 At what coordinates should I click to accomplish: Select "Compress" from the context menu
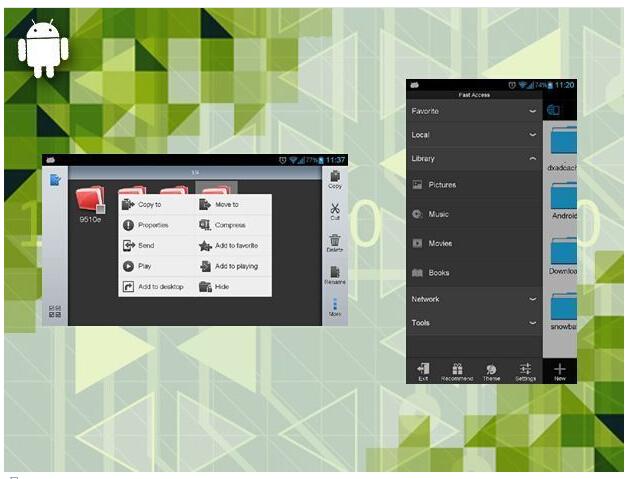click(229, 225)
